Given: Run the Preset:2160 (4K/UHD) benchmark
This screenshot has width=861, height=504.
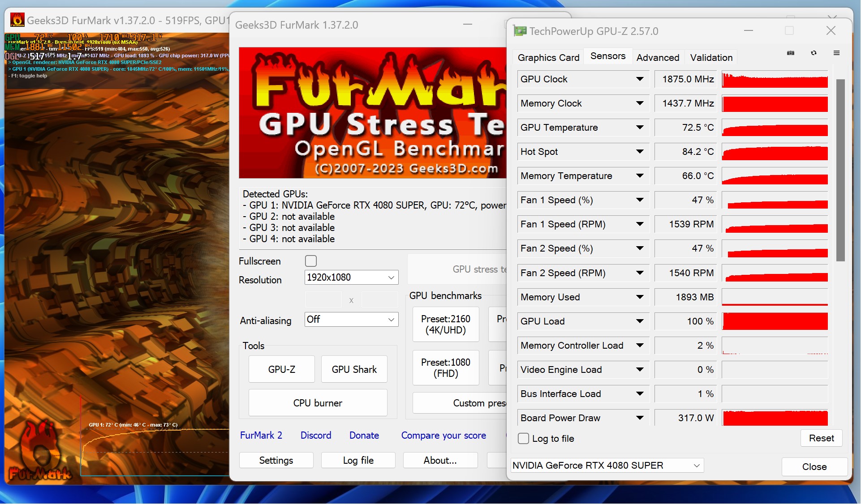Looking at the screenshot, I should (446, 325).
